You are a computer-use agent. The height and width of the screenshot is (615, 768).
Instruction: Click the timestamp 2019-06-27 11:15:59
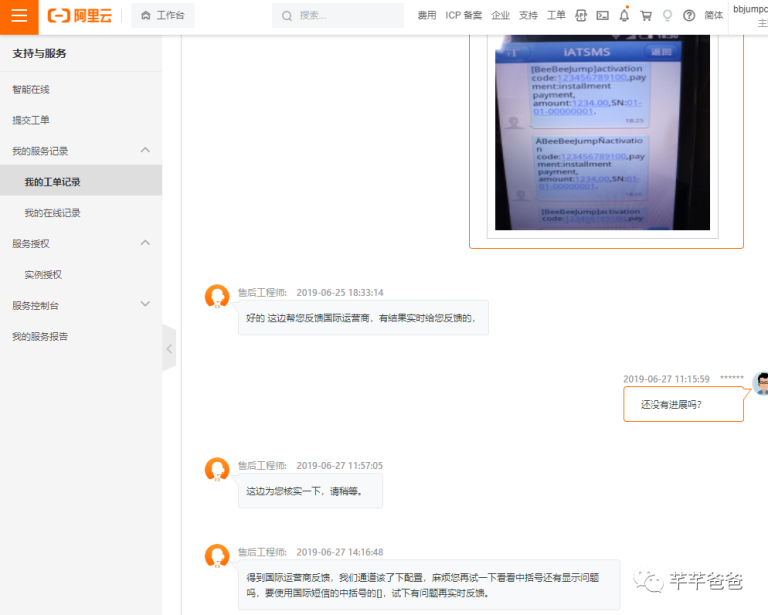tap(666, 379)
